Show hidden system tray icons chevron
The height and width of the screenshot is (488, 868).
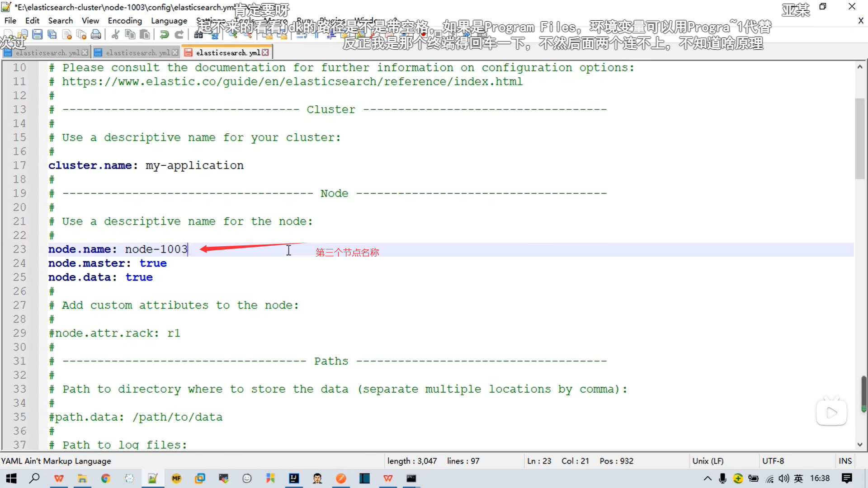(708, 479)
